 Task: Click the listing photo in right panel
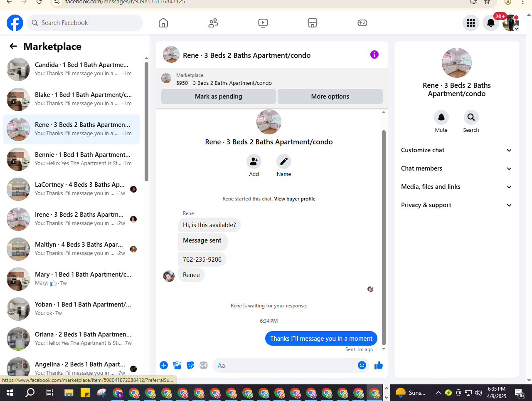[x=457, y=63]
